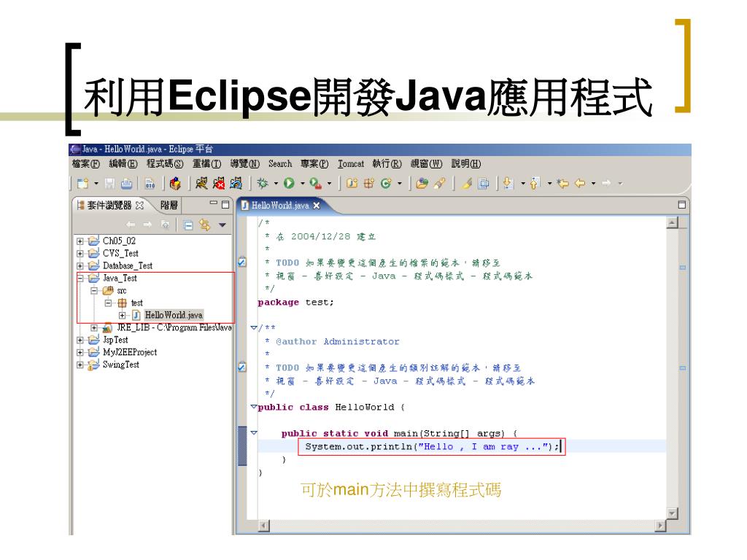
Task: Click the editor vertical scrollbar down arrow
Action: pyautogui.click(x=672, y=513)
